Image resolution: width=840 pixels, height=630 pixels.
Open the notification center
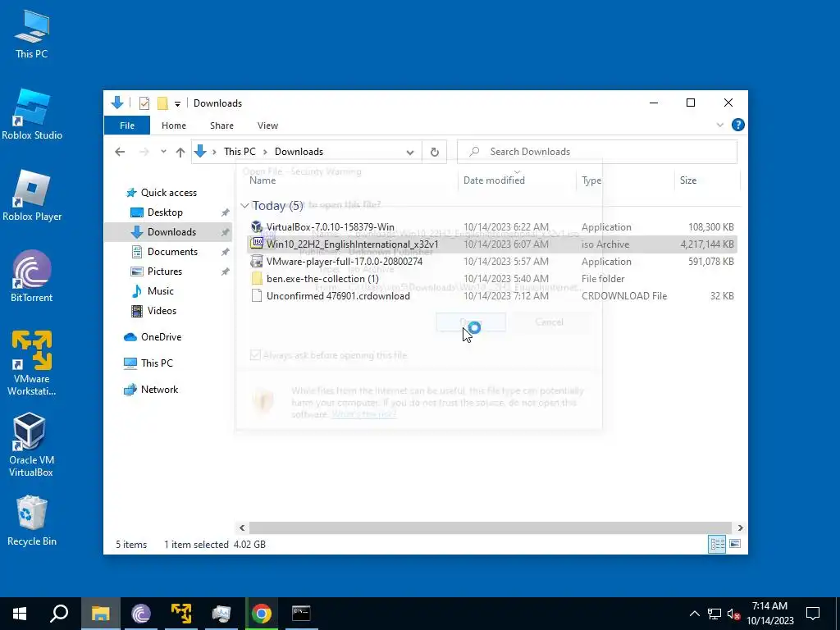click(x=813, y=614)
